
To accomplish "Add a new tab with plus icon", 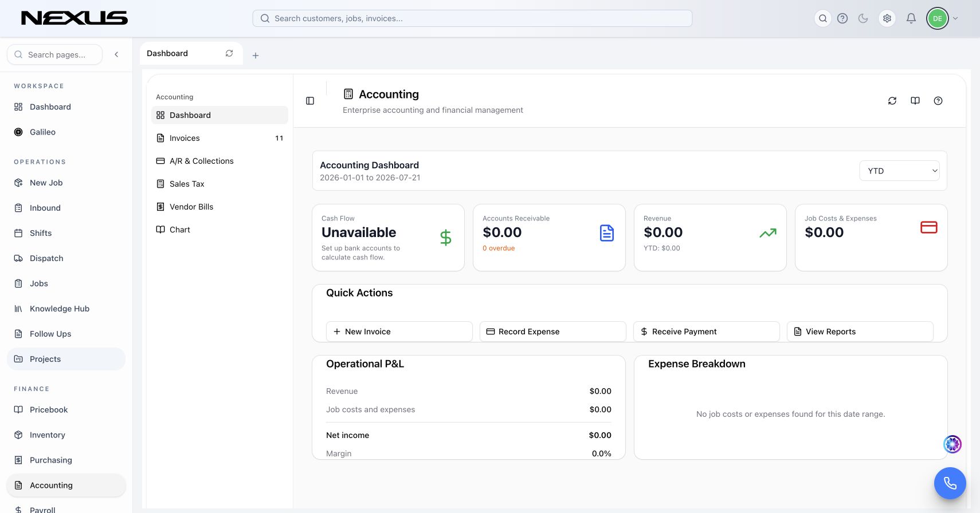I will pos(256,56).
